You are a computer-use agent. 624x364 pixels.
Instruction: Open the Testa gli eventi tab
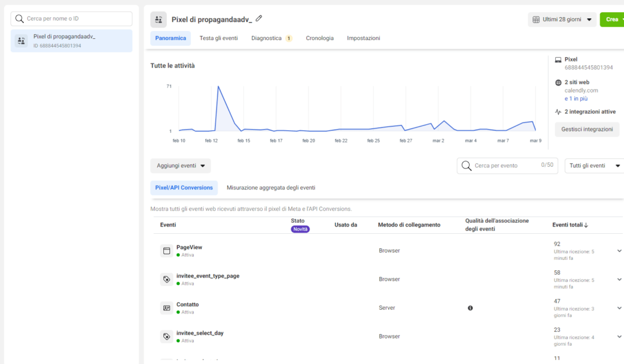[x=219, y=38]
